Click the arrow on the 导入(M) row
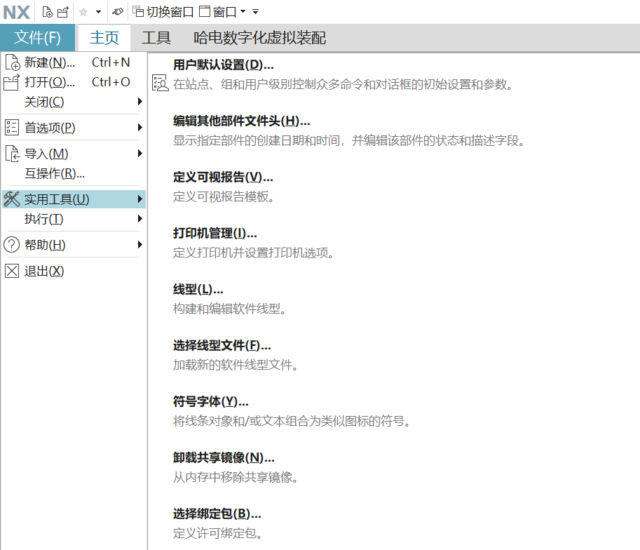 pos(140,153)
